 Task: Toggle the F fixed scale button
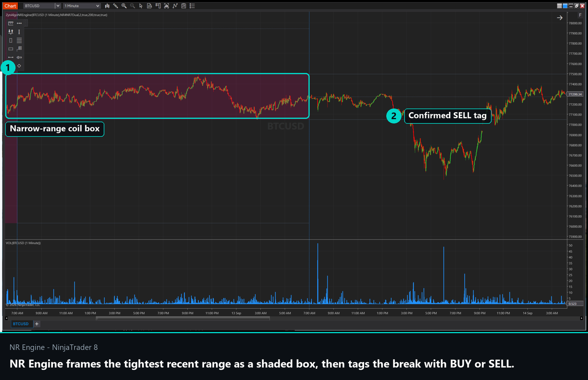(580, 15)
